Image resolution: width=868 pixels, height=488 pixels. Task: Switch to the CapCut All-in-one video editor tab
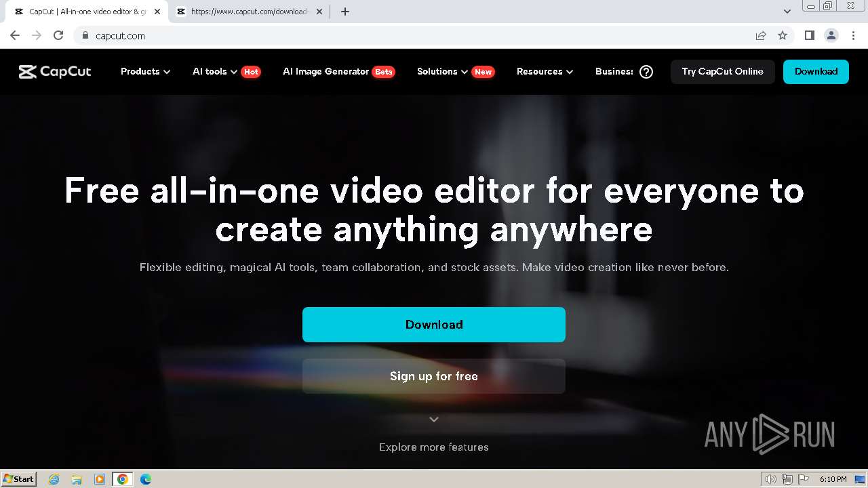tap(87, 12)
